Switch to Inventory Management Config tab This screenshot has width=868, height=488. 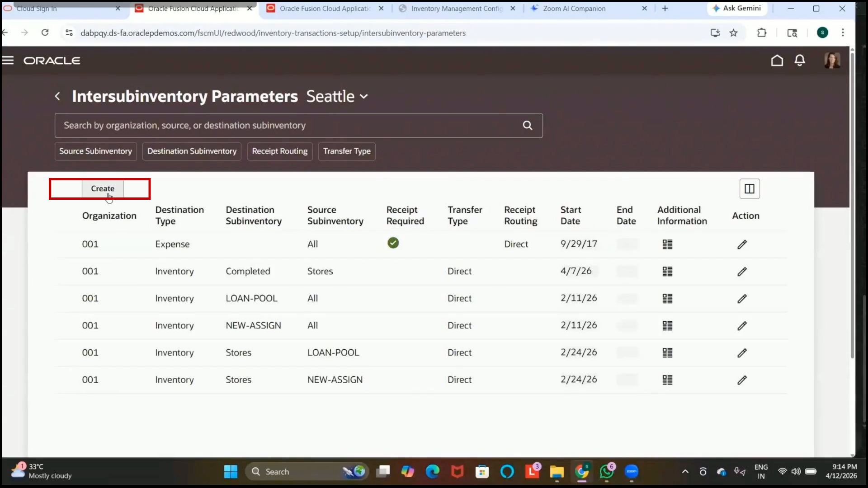point(457,8)
